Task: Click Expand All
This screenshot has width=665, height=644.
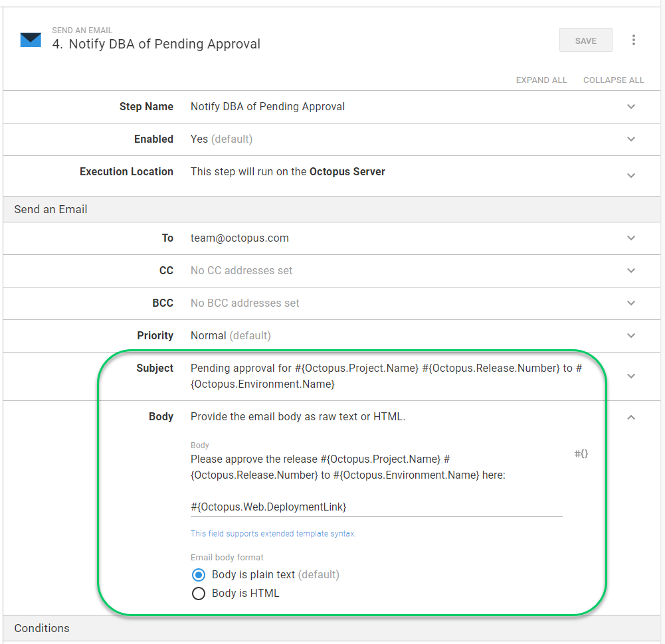Action: point(541,80)
